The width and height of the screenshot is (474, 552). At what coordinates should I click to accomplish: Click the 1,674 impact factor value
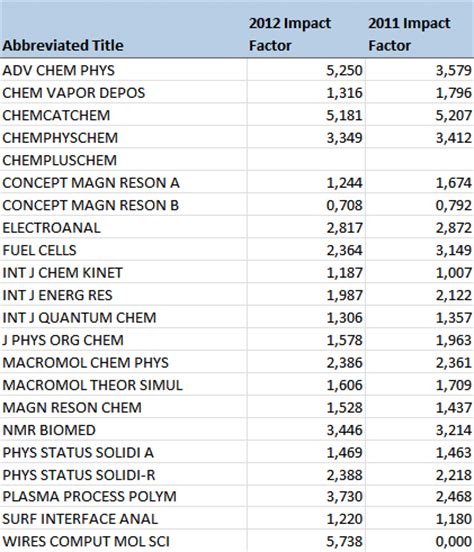(454, 183)
